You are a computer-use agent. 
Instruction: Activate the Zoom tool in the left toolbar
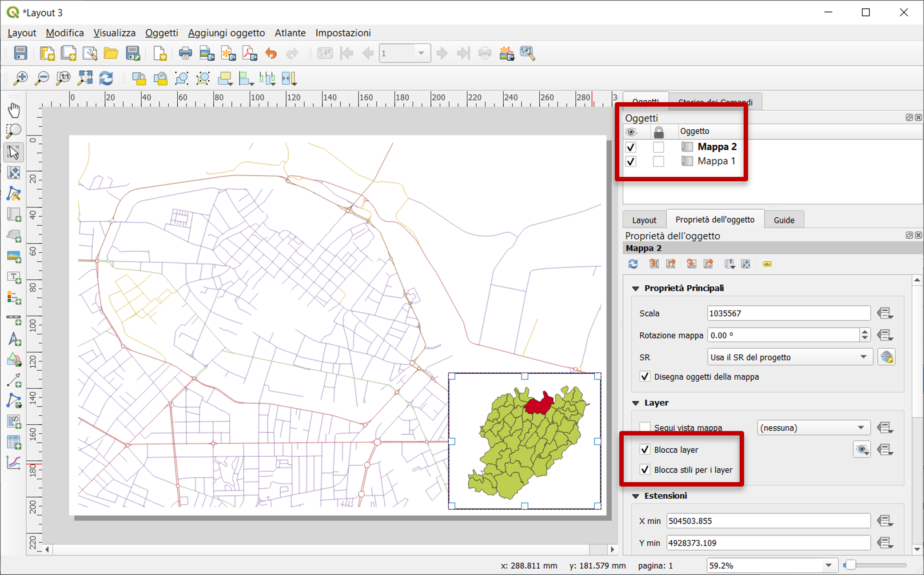14,130
